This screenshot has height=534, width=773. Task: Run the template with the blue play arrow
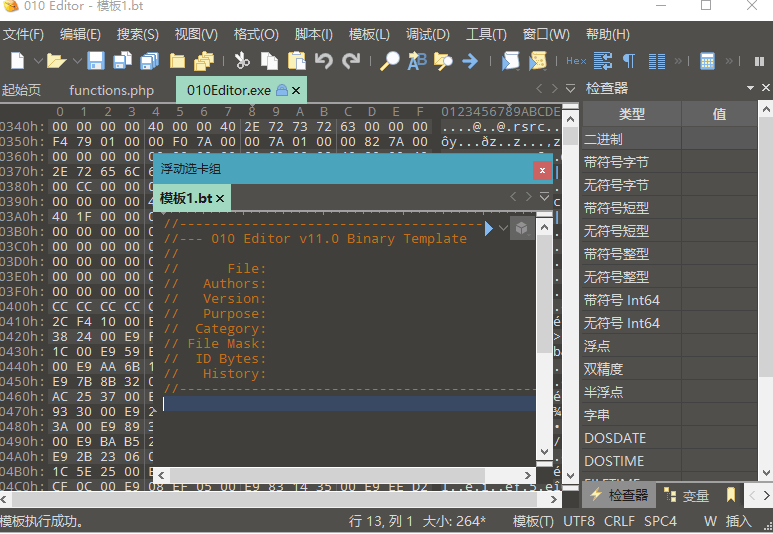click(489, 228)
